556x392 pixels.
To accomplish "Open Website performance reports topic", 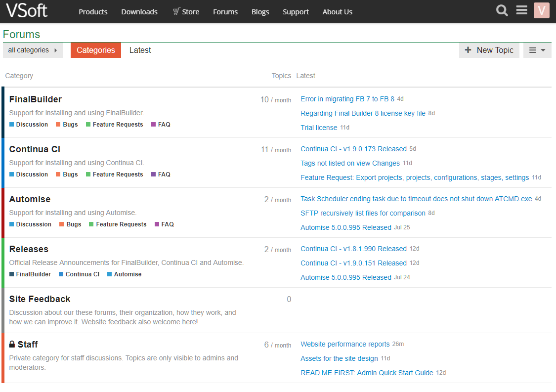I will click(x=345, y=344).
